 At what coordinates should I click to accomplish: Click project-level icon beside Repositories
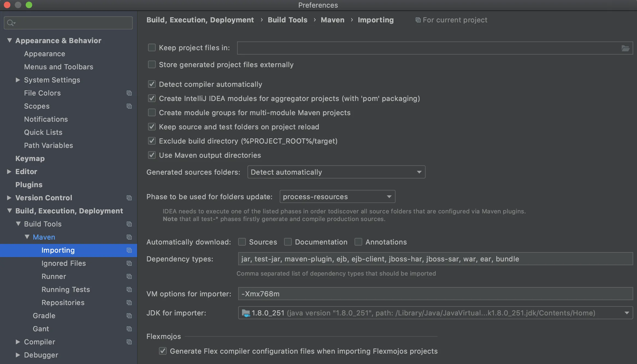(129, 303)
